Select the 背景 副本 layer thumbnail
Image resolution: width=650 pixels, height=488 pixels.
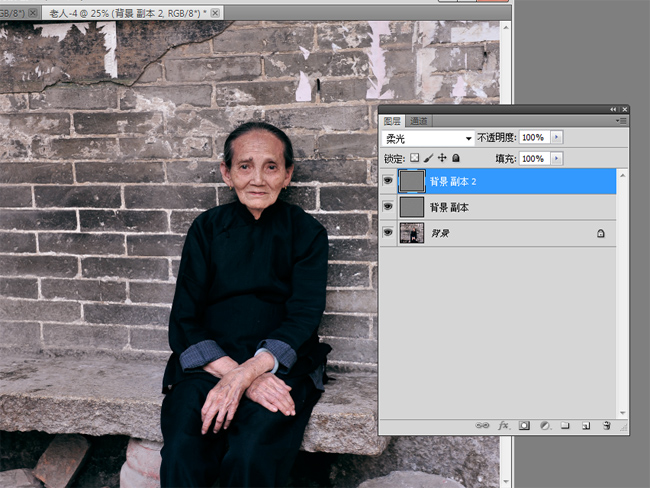[411, 207]
